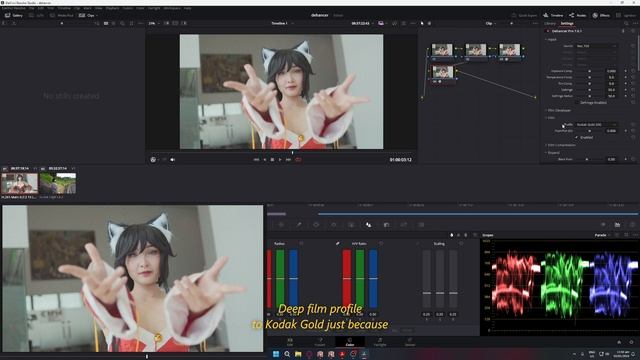This screenshot has width=640, height=360.
Task: Collapse the Expand section
Action: [x=553, y=153]
